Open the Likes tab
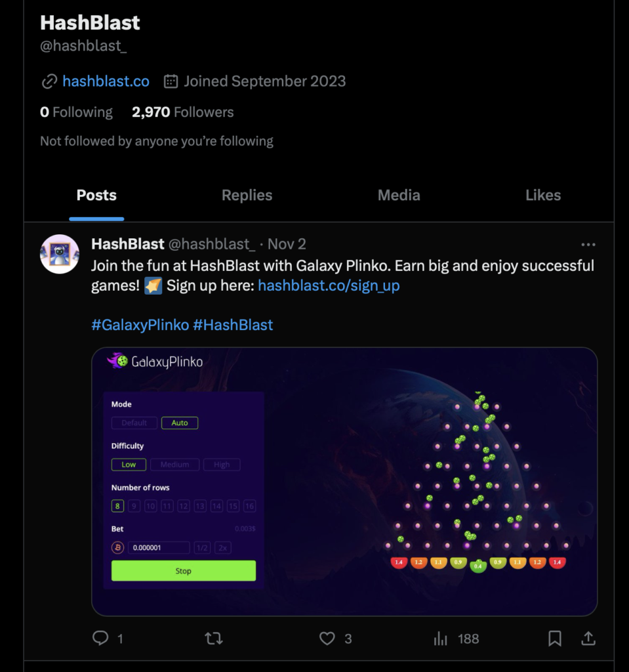 point(543,196)
